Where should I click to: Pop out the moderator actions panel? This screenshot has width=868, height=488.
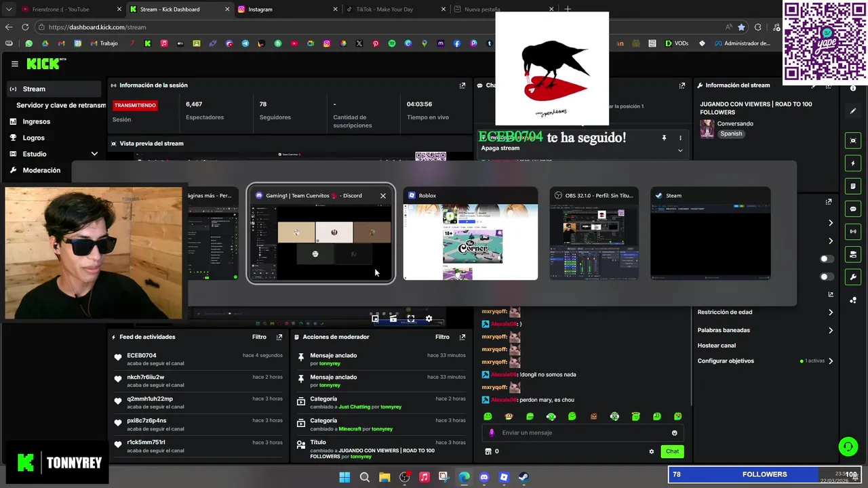462,337
